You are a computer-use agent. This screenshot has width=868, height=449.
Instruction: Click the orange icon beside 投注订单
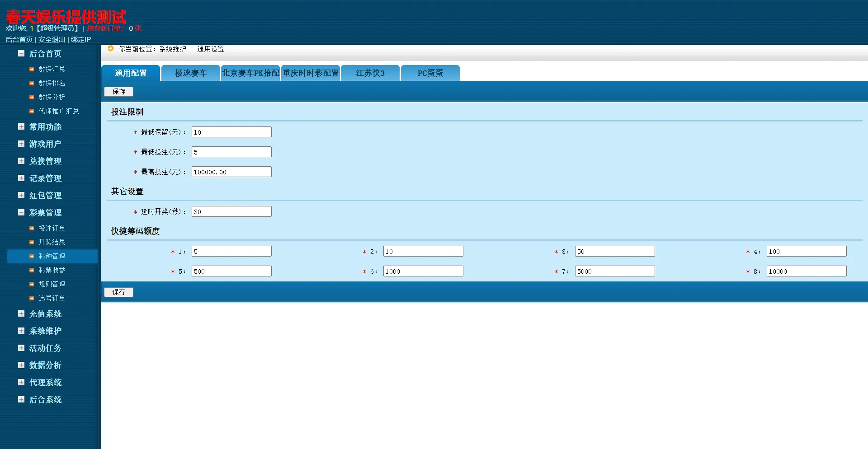pyautogui.click(x=32, y=228)
